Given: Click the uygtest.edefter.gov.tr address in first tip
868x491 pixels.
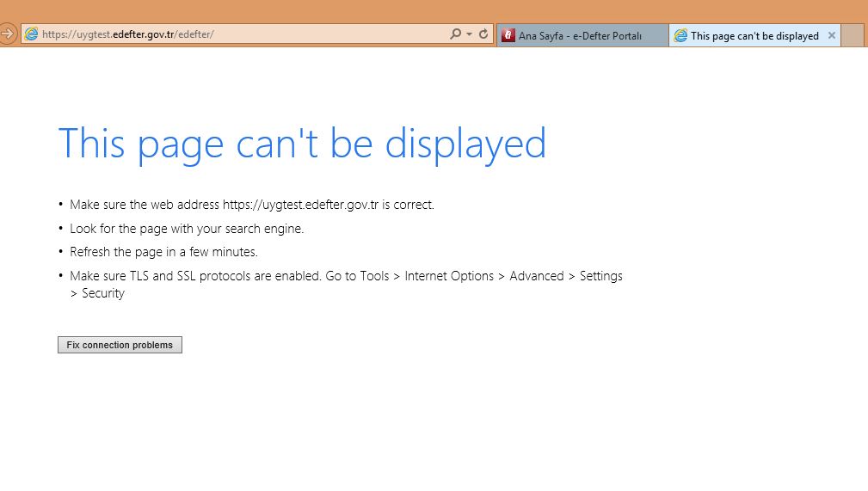Looking at the screenshot, I should coord(301,205).
